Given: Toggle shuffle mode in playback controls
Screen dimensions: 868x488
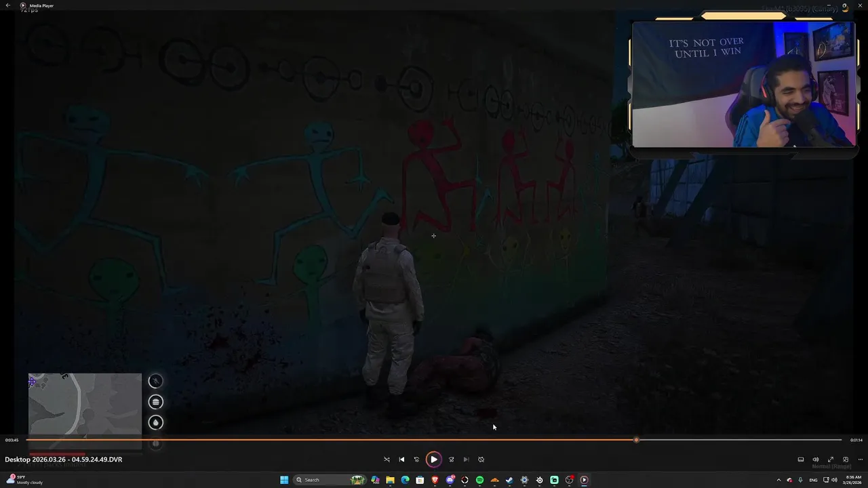Looking at the screenshot, I should click(x=387, y=460).
